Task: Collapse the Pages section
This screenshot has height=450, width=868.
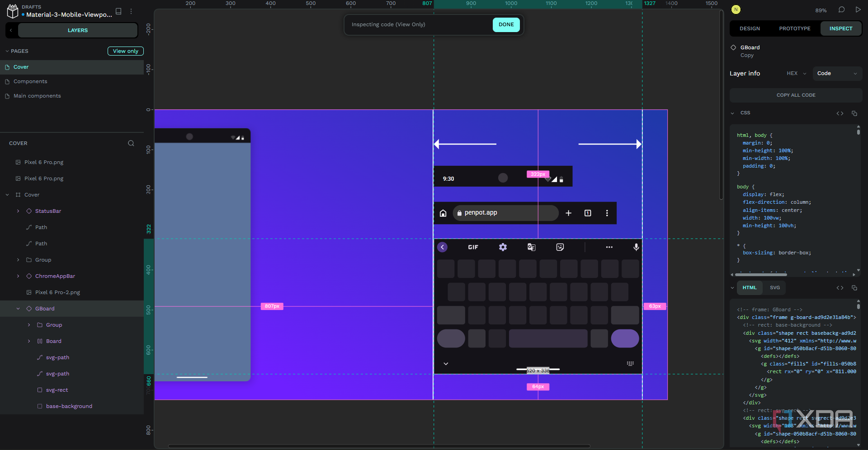Action: pyautogui.click(x=7, y=51)
